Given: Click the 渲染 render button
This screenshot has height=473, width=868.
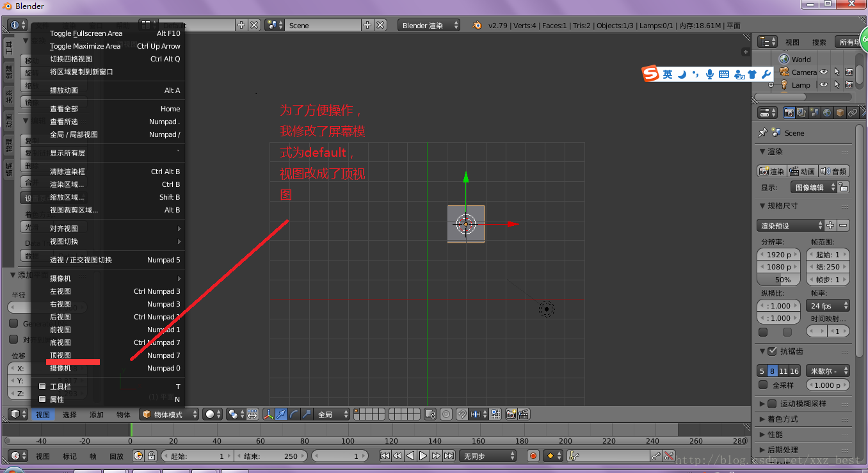Looking at the screenshot, I should [772, 171].
